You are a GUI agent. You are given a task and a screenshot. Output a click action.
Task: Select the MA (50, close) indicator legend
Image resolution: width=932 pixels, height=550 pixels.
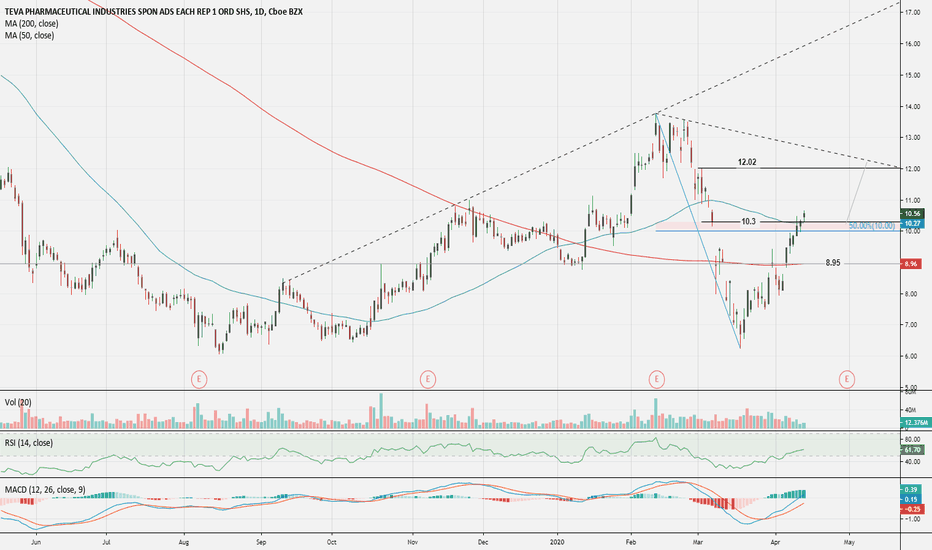coord(29,35)
